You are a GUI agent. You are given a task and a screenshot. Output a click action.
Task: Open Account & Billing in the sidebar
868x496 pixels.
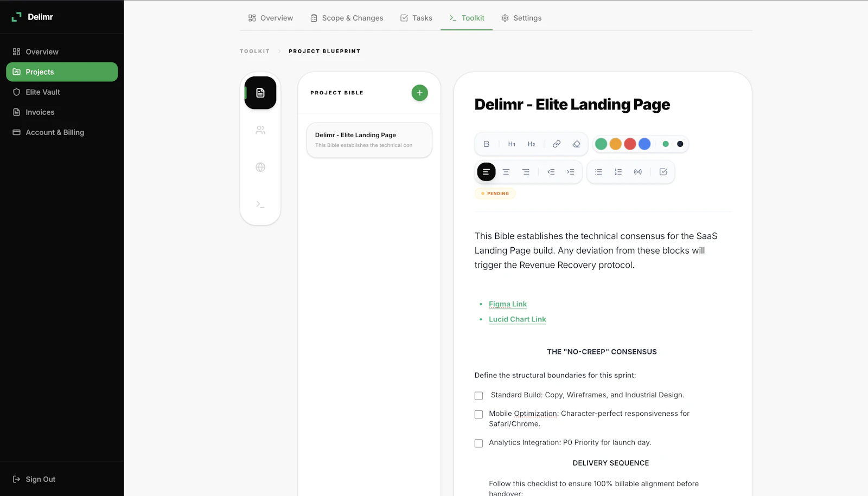coord(62,132)
